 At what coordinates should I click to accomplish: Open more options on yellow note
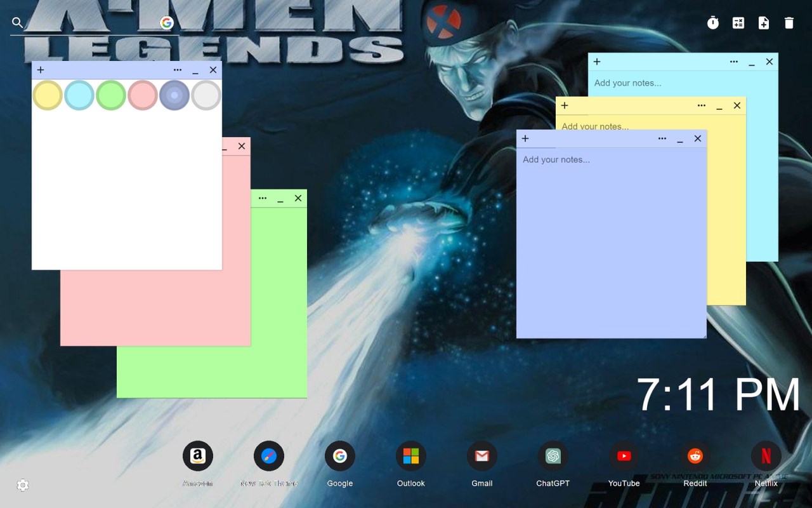pyautogui.click(x=702, y=105)
